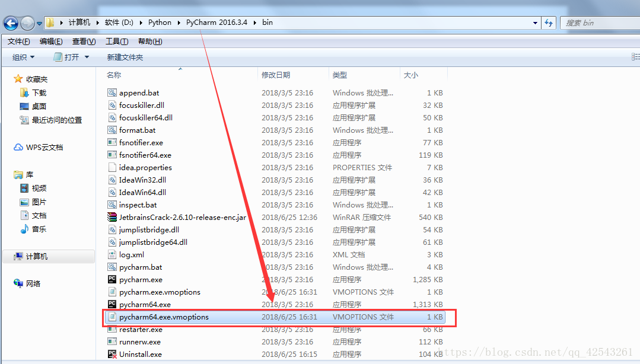
Task: Click the 新建文件夹 button
Action: [x=125, y=57]
